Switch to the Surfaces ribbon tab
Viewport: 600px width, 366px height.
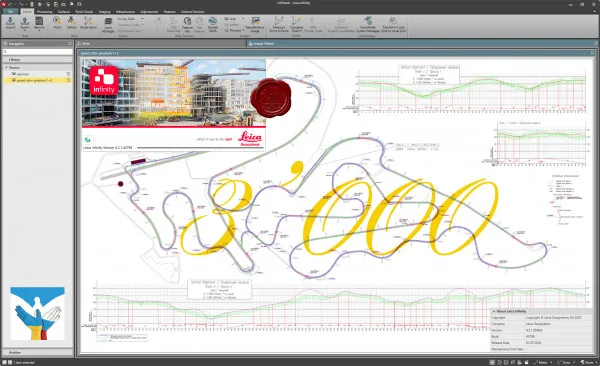click(64, 11)
